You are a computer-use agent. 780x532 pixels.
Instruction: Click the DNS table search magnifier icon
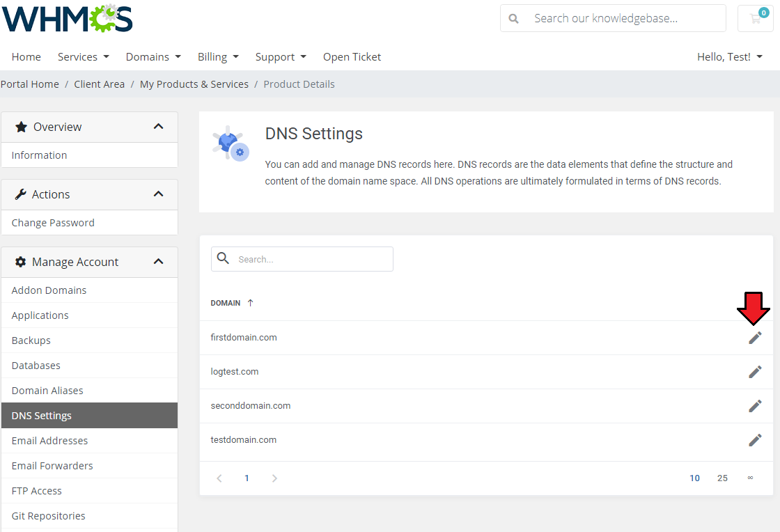pos(224,258)
